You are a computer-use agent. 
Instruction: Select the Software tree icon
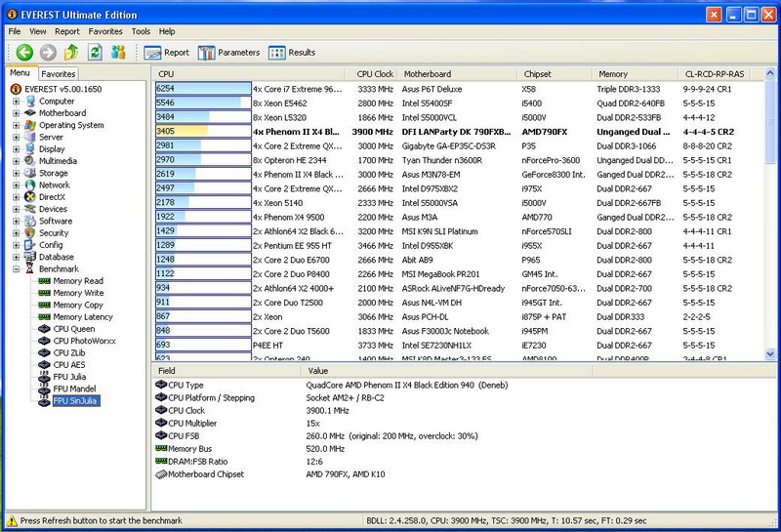tap(30, 221)
